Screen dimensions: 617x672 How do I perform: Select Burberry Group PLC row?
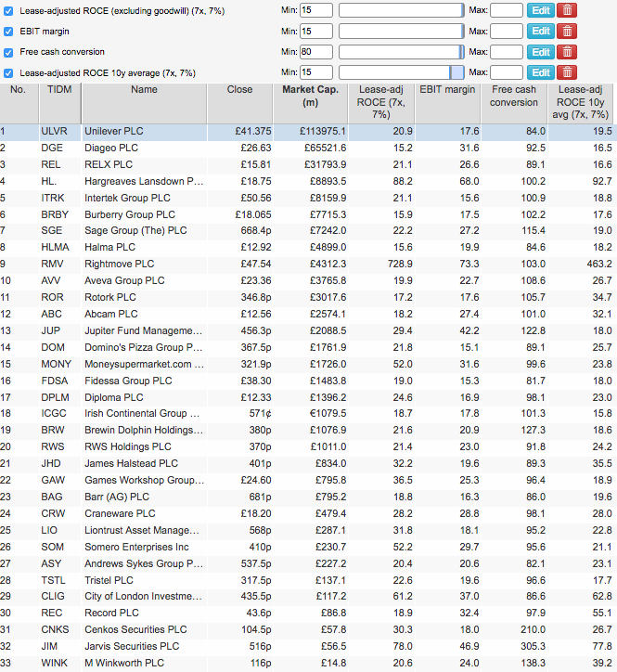308,214
